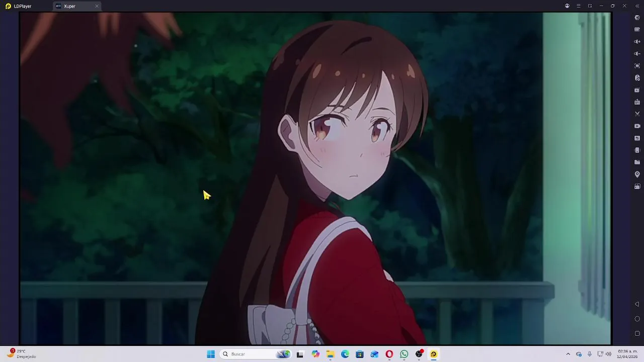Expand the hidden system tray icons
Screen dimensions: 644x362
568,354
